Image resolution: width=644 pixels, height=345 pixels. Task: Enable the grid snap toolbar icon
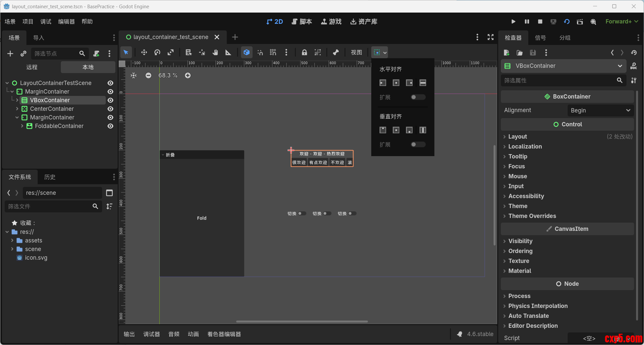coord(273,52)
